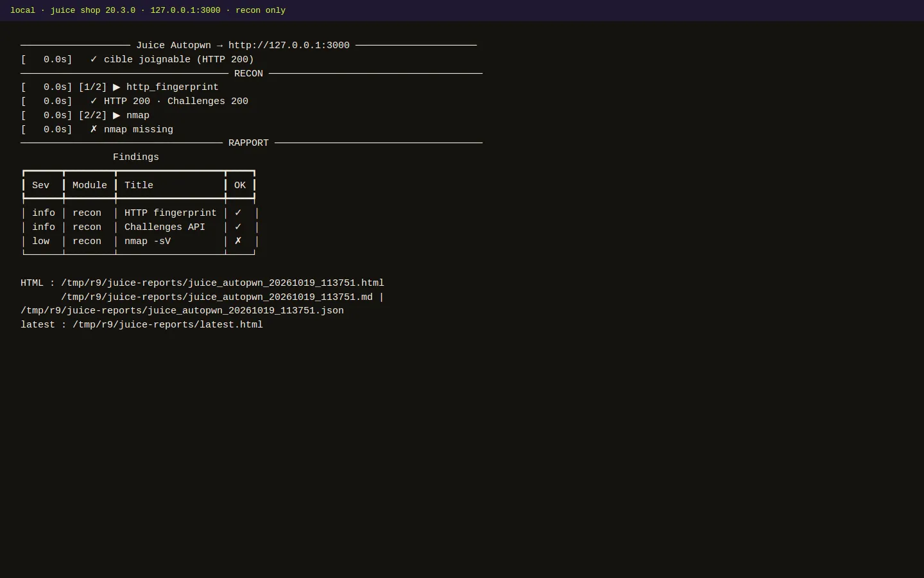
Task: Click the cross mark in the nmap -sV row
Action: point(238,241)
